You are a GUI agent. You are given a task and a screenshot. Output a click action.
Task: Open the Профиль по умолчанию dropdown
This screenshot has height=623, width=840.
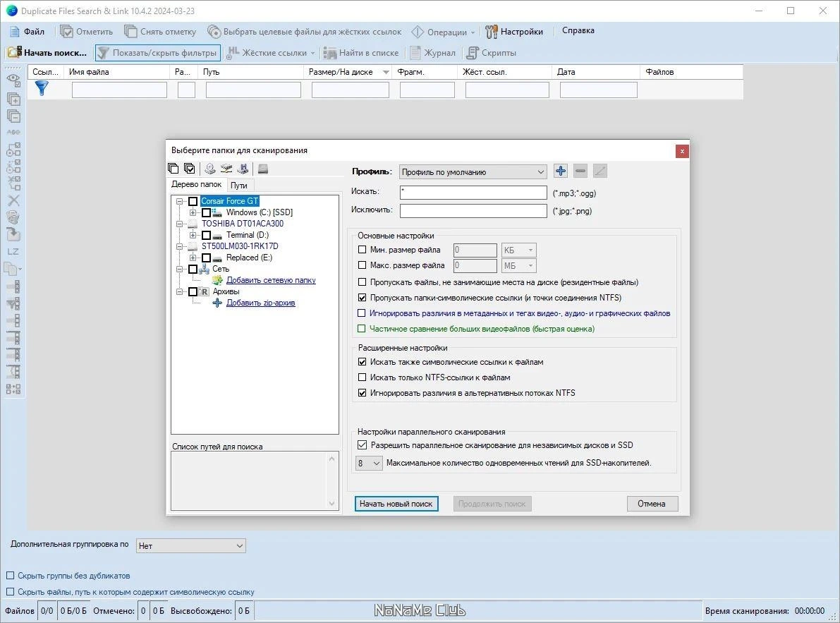tap(473, 172)
